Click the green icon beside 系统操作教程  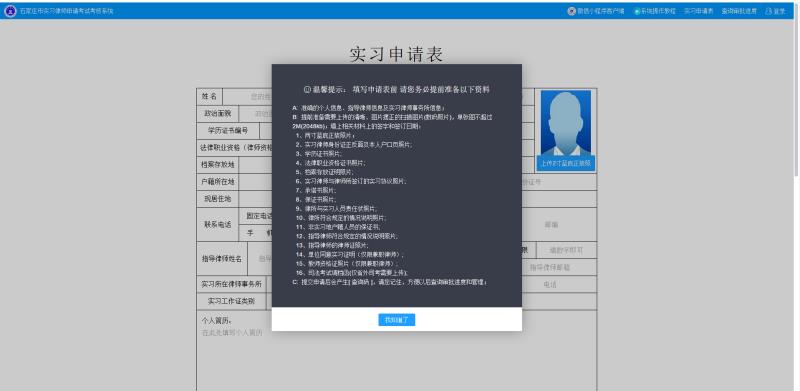point(637,11)
